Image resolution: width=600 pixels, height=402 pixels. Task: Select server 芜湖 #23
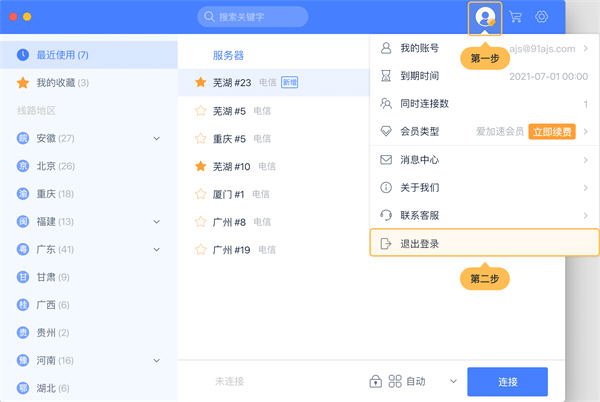[x=274, y=82]
